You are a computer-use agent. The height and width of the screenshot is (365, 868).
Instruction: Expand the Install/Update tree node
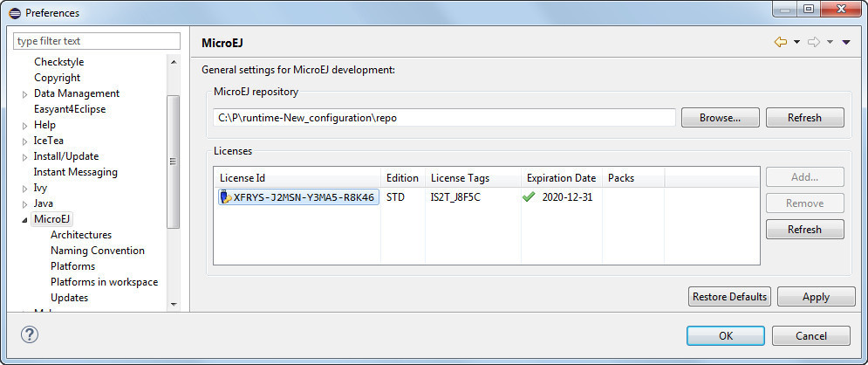pos(25,157)
